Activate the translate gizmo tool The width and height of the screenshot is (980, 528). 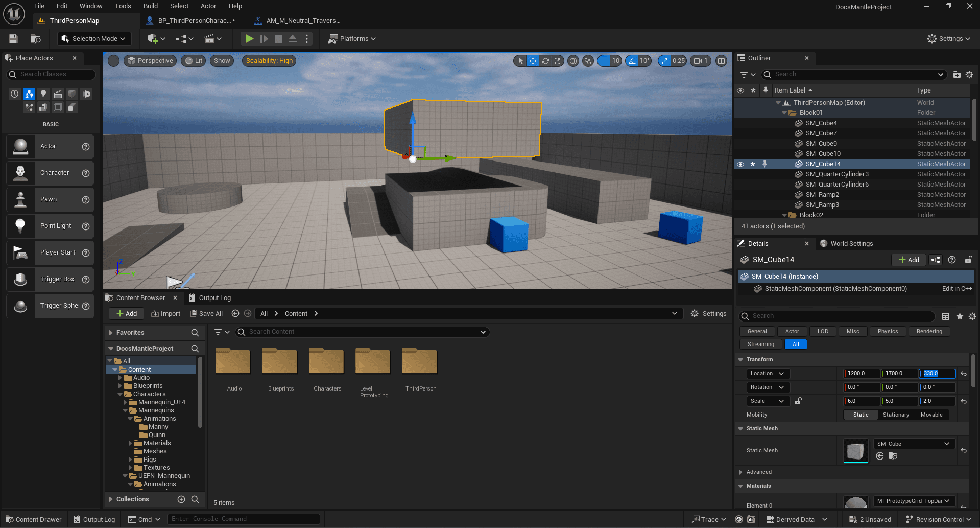coord(533,61)
